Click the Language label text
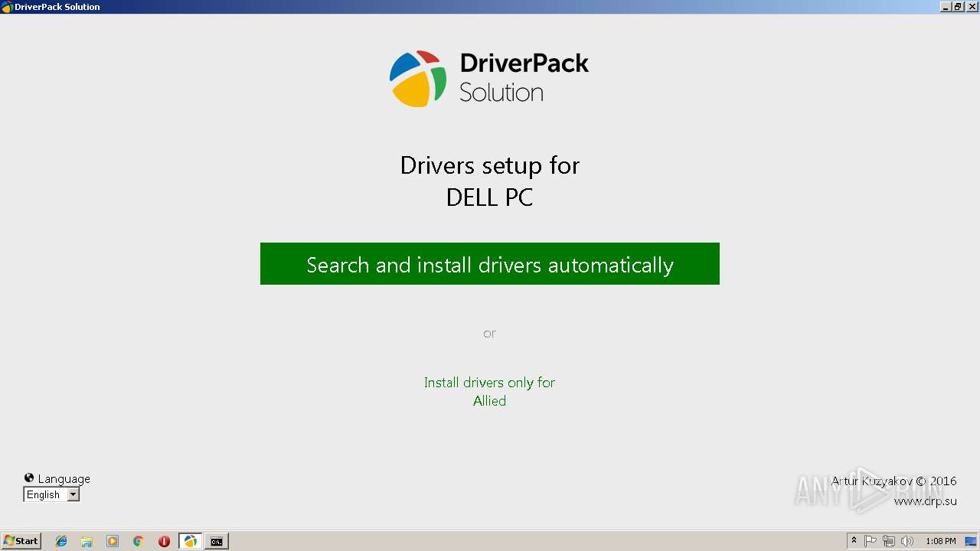Screen dimensions: 980x551 [x=64, y=479]
